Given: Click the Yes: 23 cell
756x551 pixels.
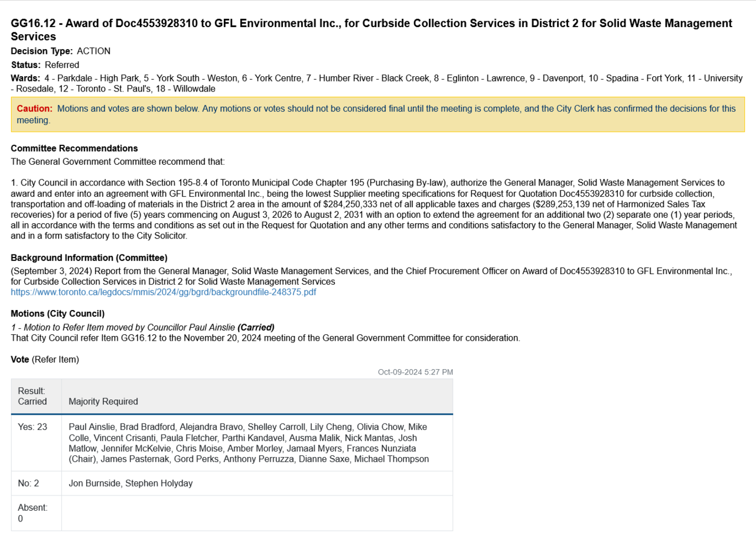Looking at the screenshot, I should [32, 427].
